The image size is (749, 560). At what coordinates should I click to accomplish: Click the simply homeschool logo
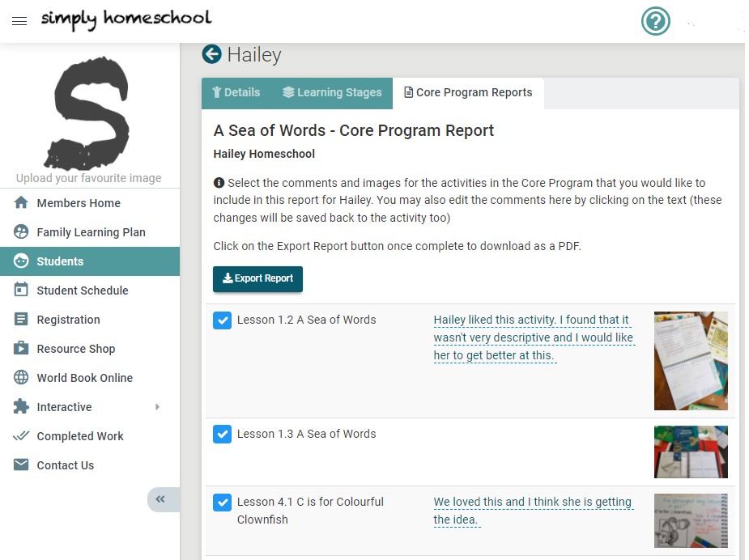coord(126,19)
